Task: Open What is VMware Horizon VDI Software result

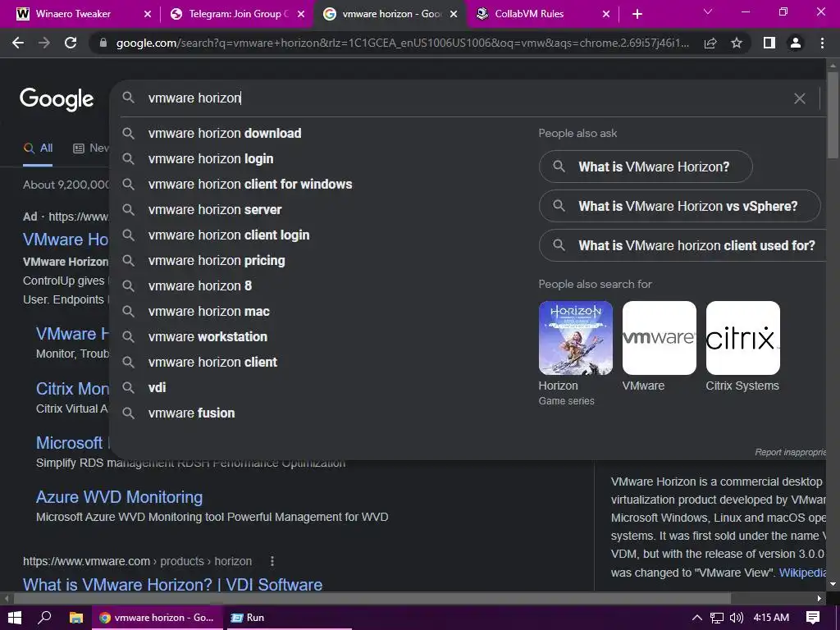Action: [172, 584]
